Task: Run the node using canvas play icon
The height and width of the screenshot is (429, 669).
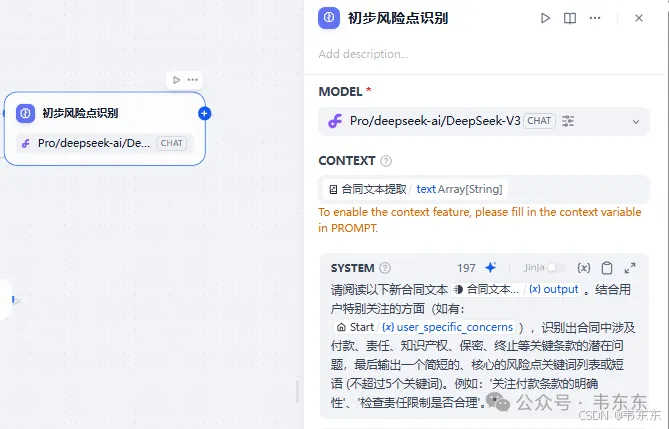Action: pyautogui.click(x=176, y=80)
